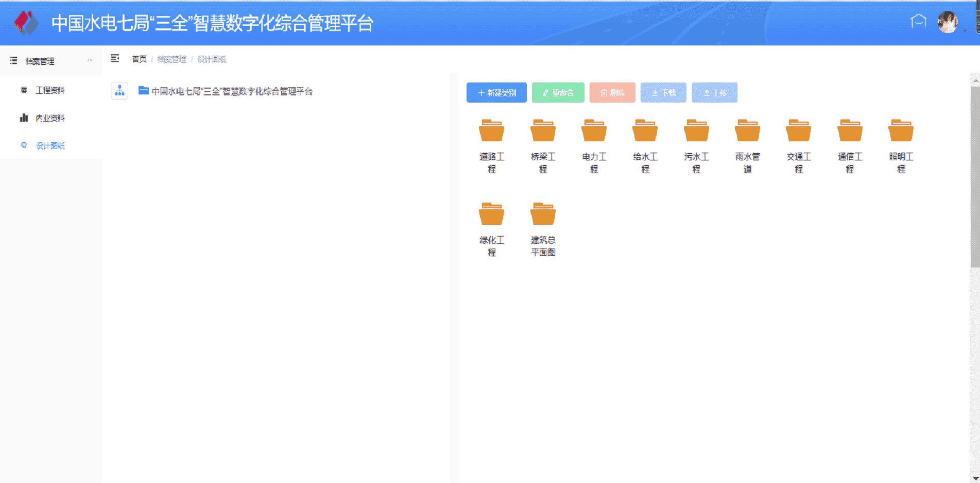
Task: Click the 上传 button
Action: 714,93
